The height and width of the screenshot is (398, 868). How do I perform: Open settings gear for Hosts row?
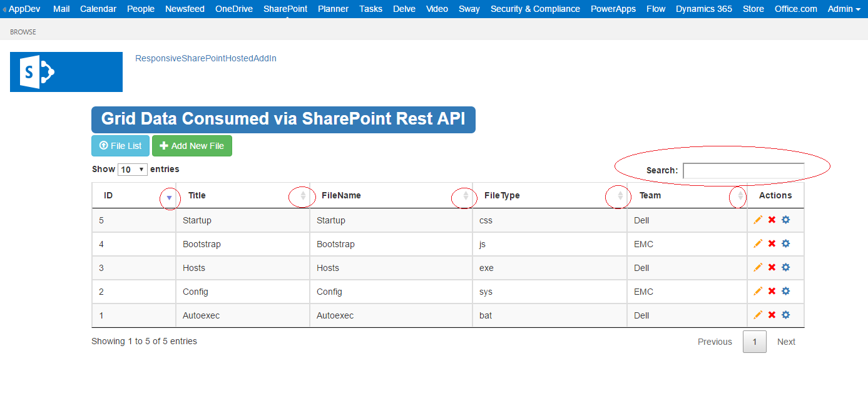(x=786, y=267)
